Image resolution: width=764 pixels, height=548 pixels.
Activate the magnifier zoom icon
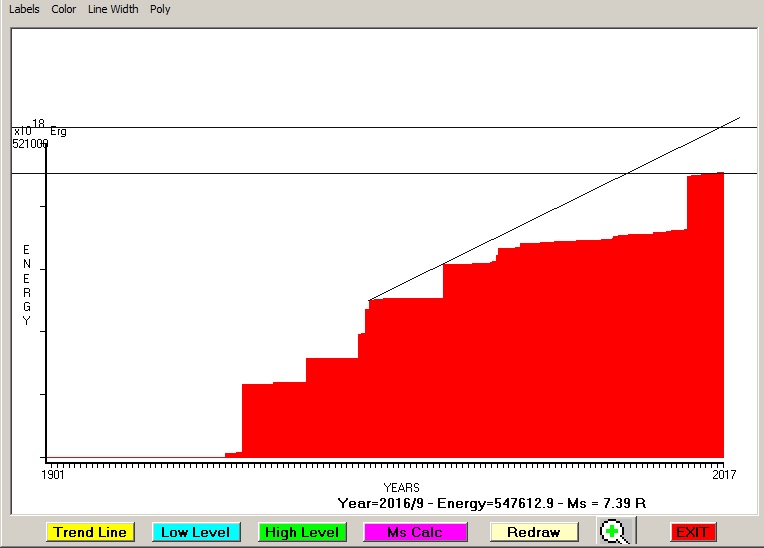coord(614,532)
